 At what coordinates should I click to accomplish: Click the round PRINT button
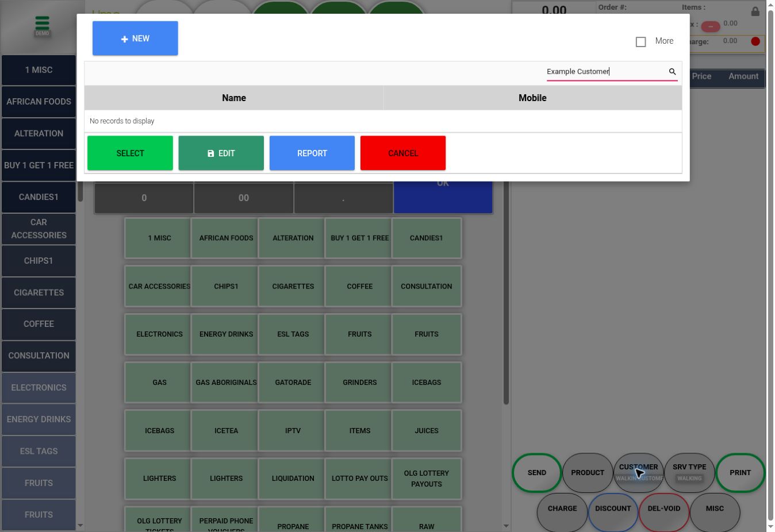(741, 473)
